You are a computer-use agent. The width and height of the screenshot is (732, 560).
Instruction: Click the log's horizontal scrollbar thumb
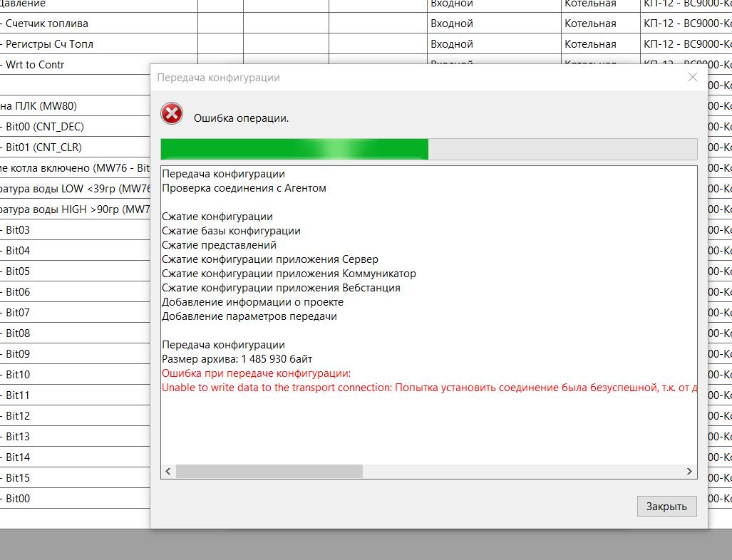click(269, 471)
